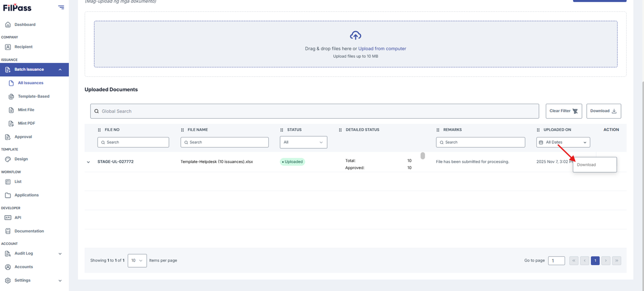Go to the last page of results
Screen dimensions: 644x291
(617, 260)
